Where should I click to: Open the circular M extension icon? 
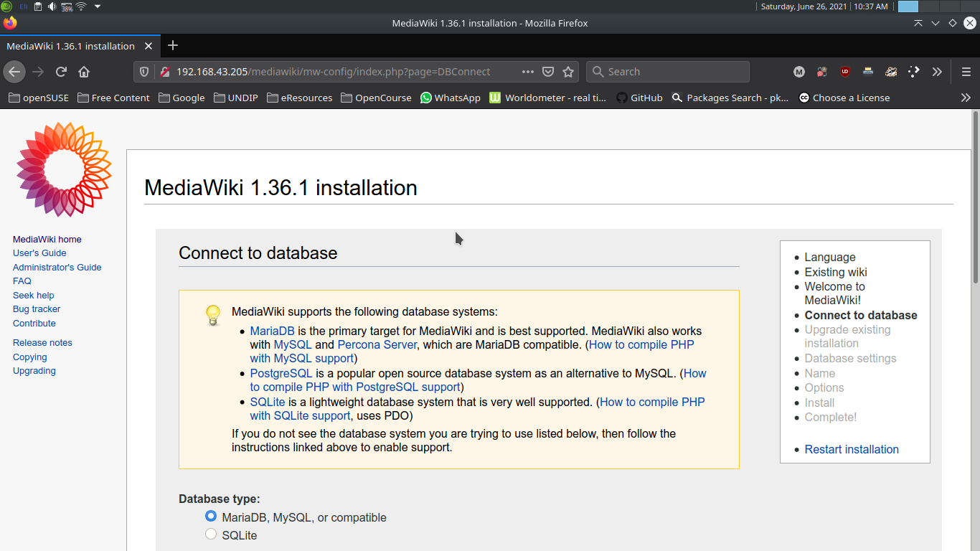(799, 72)
